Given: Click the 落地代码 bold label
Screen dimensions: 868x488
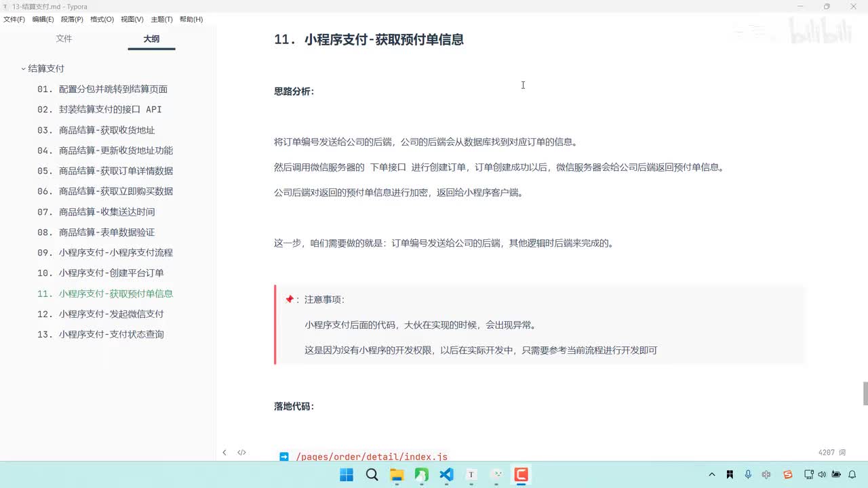Looking at the screenshot, I should [x=294, y=406].
